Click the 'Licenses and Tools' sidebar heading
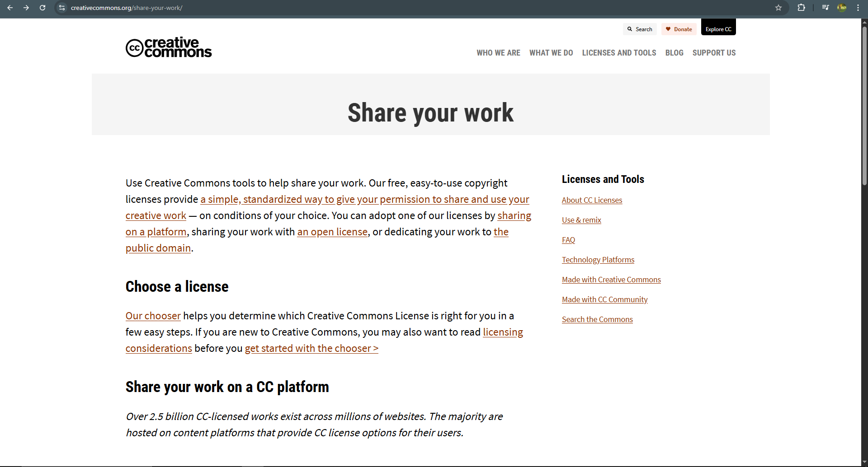 (603, 179)
